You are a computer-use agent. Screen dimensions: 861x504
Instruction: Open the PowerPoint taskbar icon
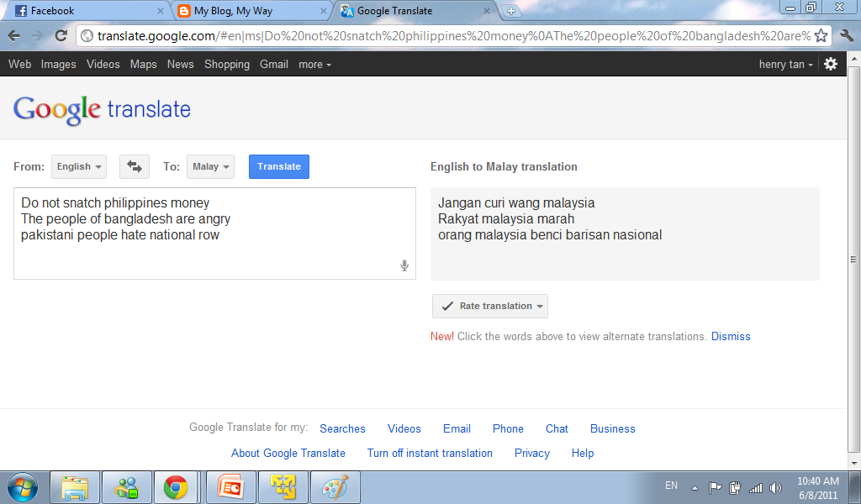pos(231,487)
